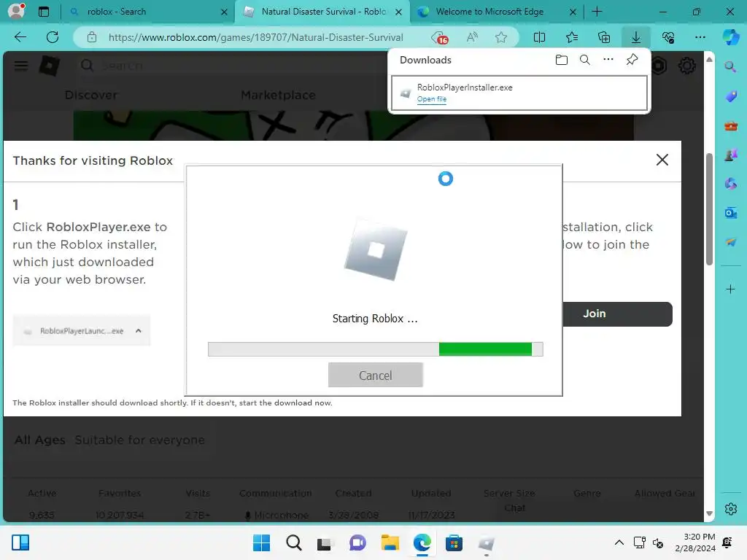Open the Discover menu on Roblox

91,96
